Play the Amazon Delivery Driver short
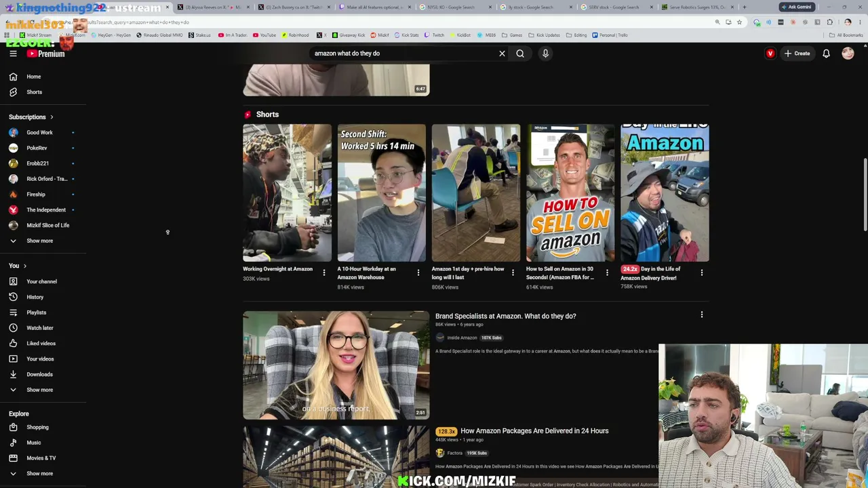Image resolution: width=868 pixels, height=488 pixels. click(x=665, y=192)
